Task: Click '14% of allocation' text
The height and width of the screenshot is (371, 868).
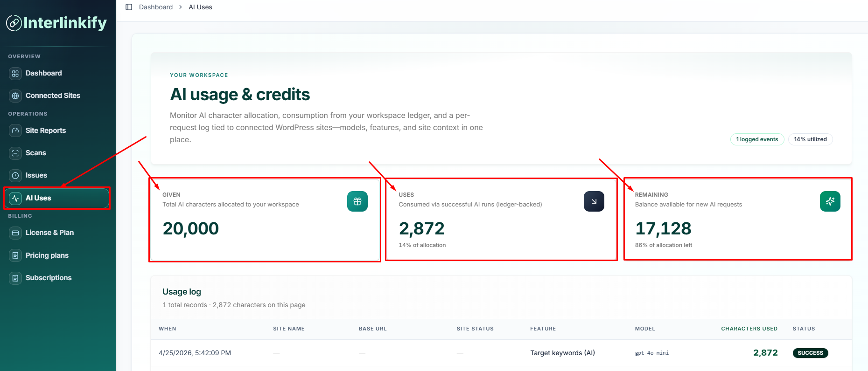Action: 422,245
